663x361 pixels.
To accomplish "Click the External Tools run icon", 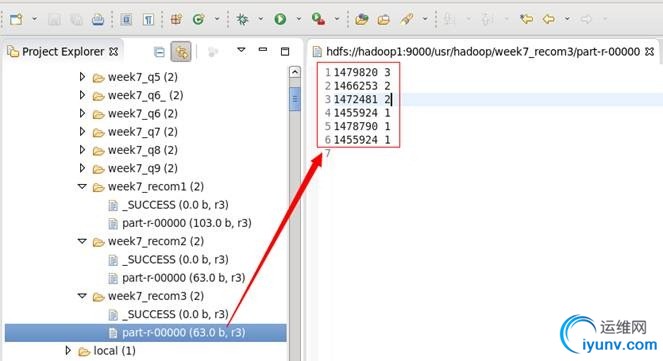I will (318, 19).
